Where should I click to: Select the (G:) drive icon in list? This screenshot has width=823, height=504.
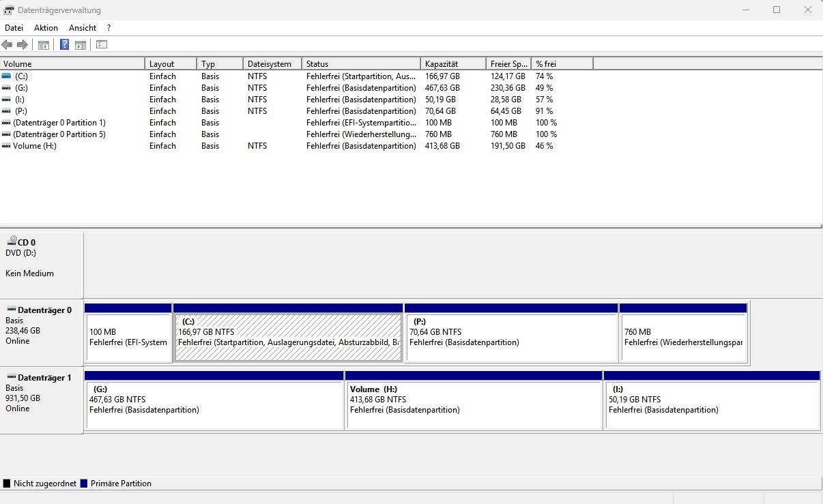click(x=6, y=88)
